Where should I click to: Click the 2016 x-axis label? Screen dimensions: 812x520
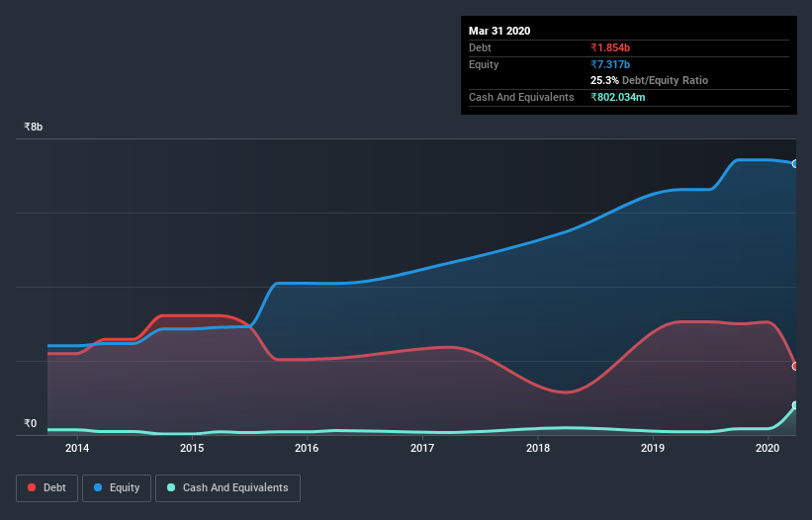click(x=307, y=448)
